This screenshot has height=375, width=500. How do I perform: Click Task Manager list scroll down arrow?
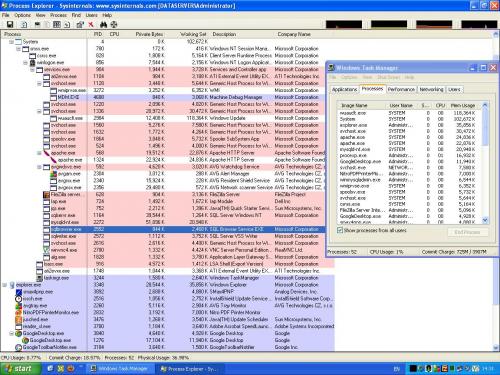point(485,220)
